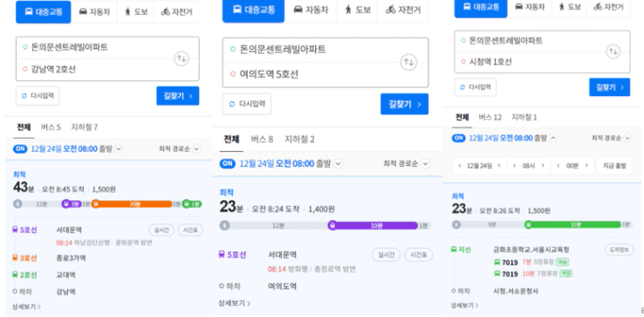Click green subway icon ending 43분 route bar
Image resolution: width=644 pixels, height=317 pixels.
(x=186, y=203)
